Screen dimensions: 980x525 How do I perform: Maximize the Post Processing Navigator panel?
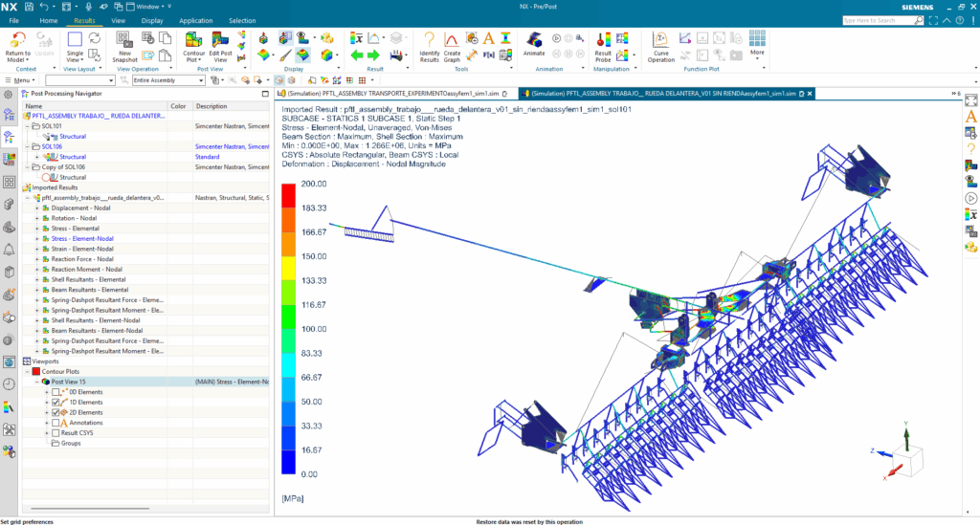pos(265,94)
